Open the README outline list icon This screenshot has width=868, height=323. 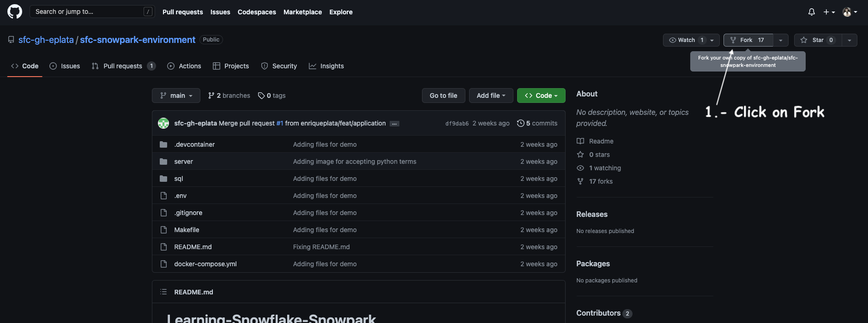(163, 292)
